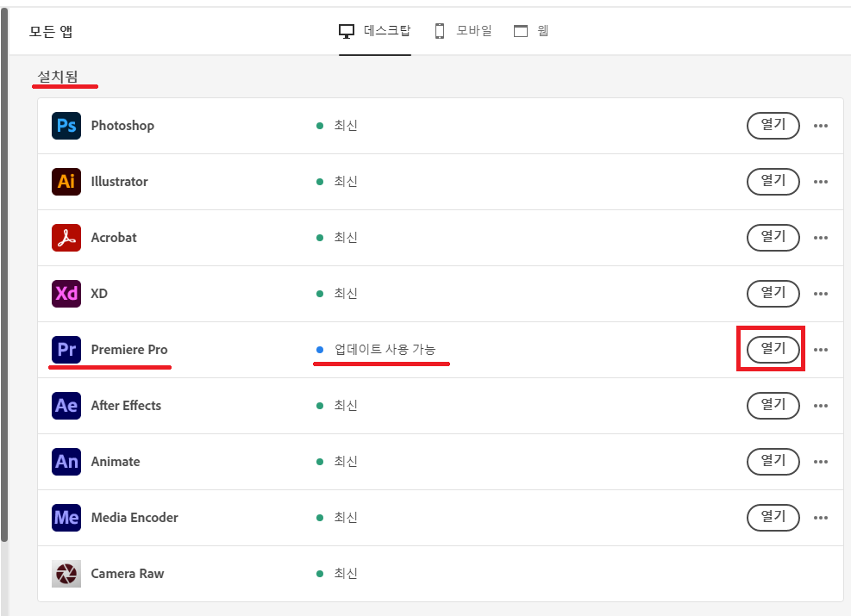Click the Animate app name
This screenshot has width=851, height=616.
(x=116, y=462)
